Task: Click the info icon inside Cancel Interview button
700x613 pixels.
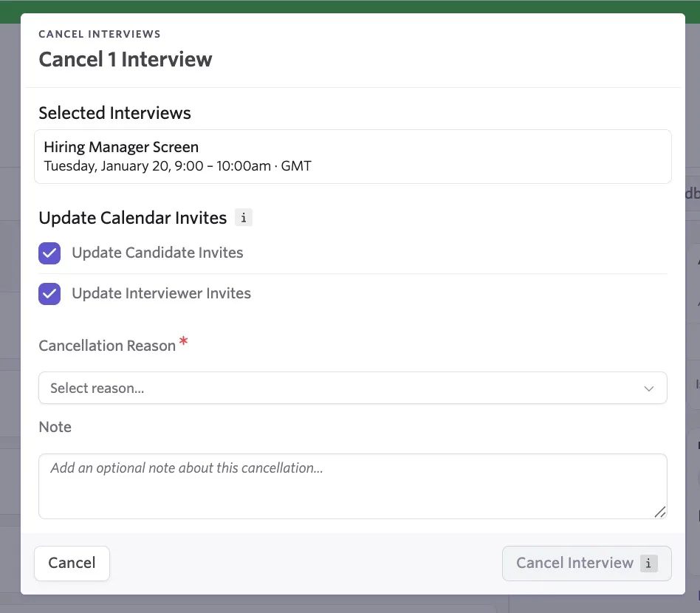Action: pos(648,563)
